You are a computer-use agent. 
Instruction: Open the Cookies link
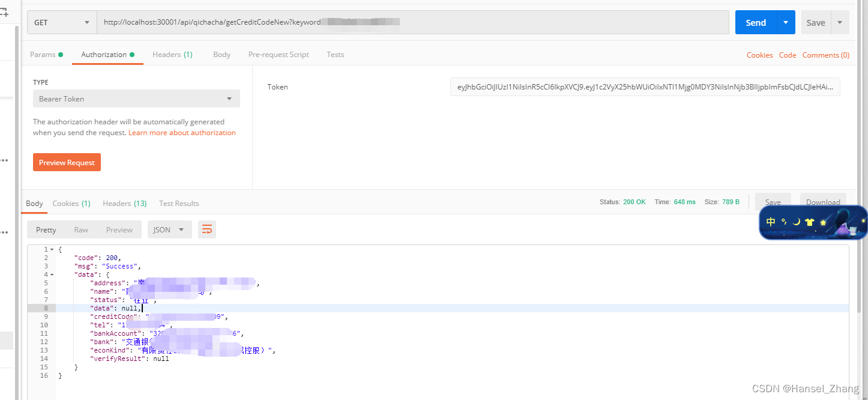click(759, 55)
